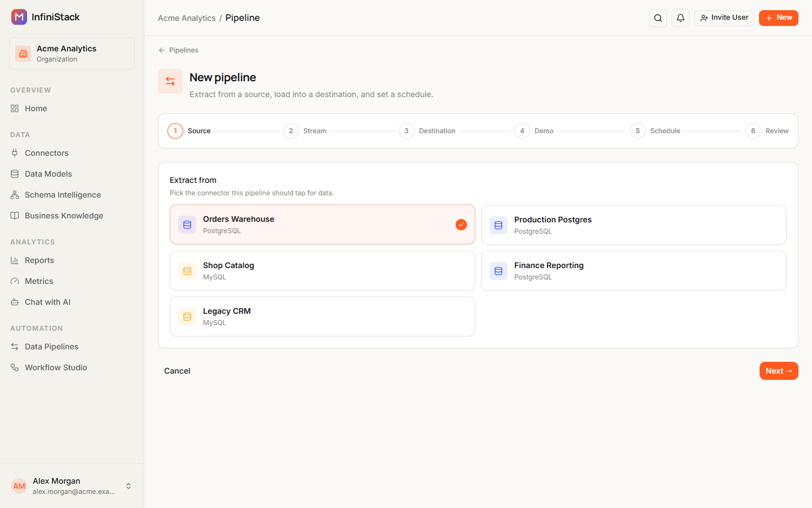This screenshot has height=508, width=812.
Task: Click the Invite User button
Action: click(x=724, y=17)
